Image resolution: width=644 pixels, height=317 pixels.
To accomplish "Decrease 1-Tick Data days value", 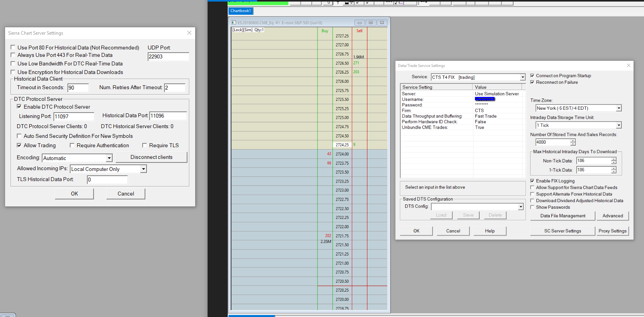I will point(614,172).
